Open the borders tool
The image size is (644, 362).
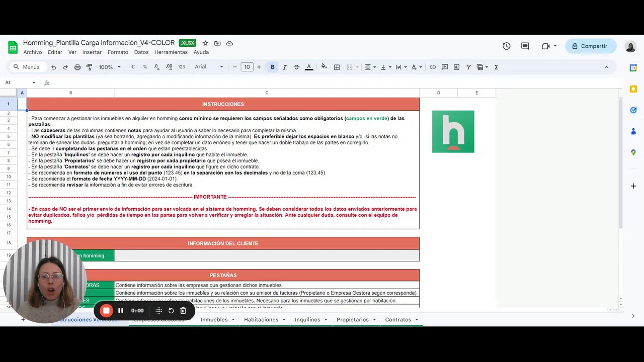point(337,67)
